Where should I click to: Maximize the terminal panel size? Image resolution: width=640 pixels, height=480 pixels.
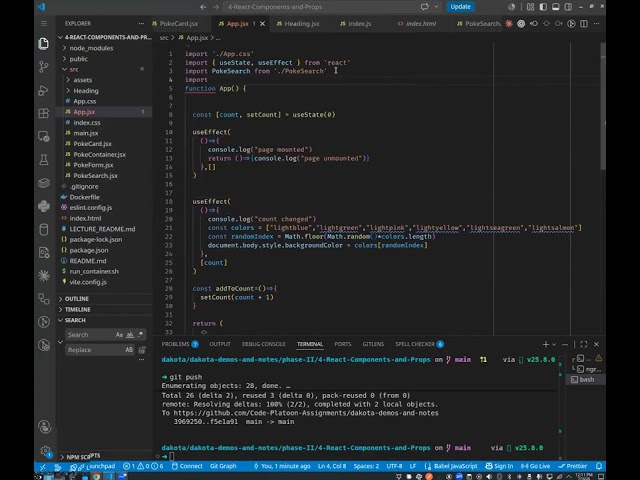pos(584,344)
